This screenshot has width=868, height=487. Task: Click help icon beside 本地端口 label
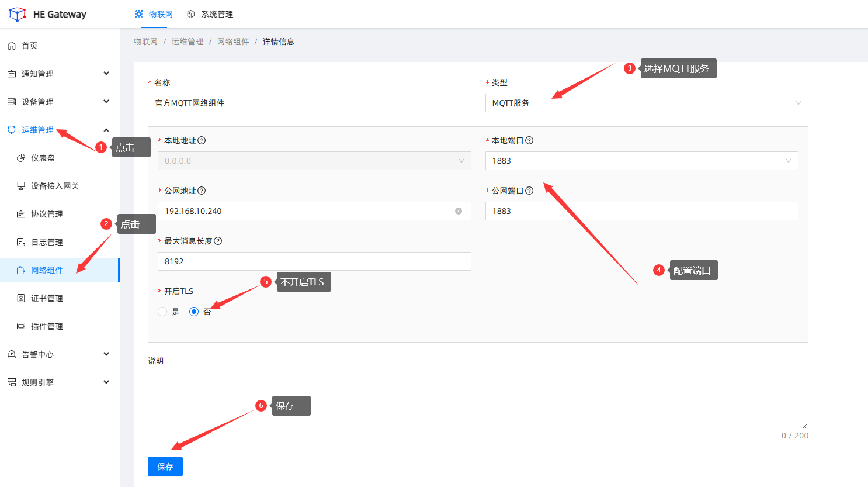tap(529, 140)
